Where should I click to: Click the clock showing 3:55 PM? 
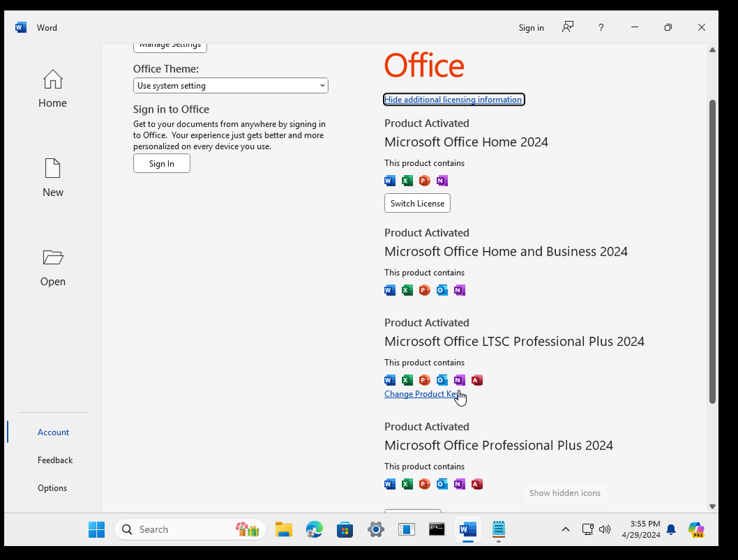[646, 524]
